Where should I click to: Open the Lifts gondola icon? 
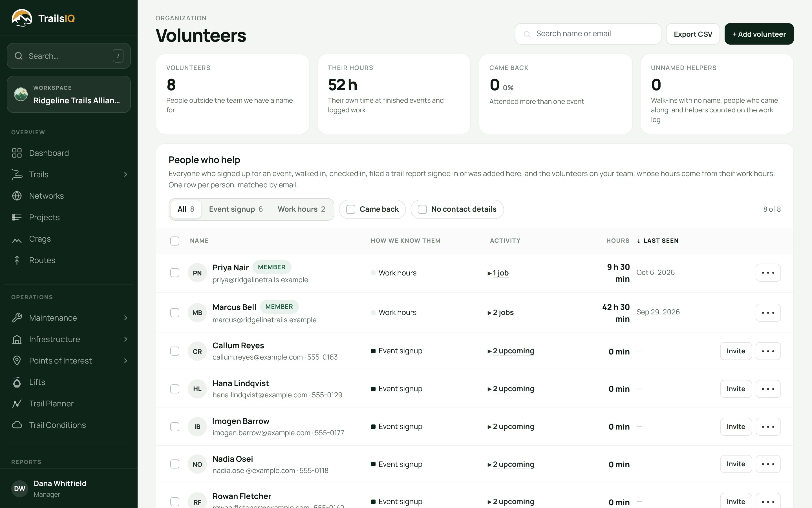(x=17, y=382)
